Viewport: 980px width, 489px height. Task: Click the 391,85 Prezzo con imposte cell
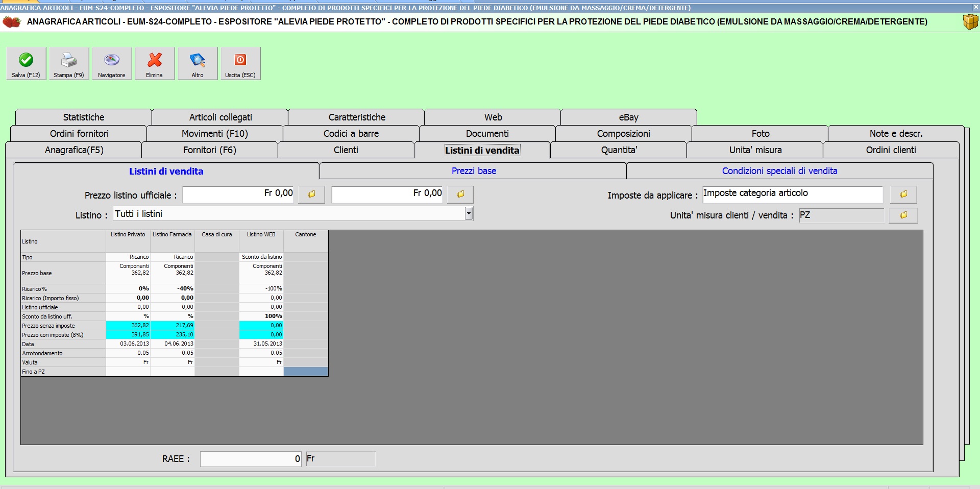[128, 335]
